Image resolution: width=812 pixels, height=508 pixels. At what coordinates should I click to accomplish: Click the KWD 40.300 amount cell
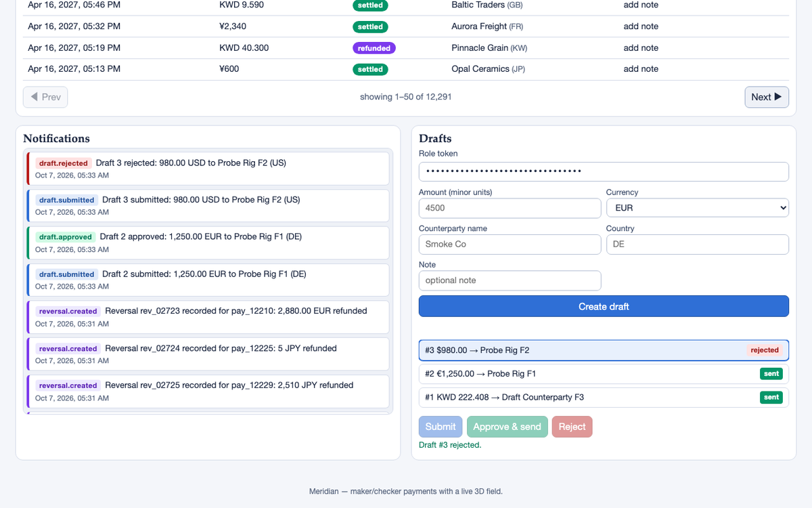(244, 48)
